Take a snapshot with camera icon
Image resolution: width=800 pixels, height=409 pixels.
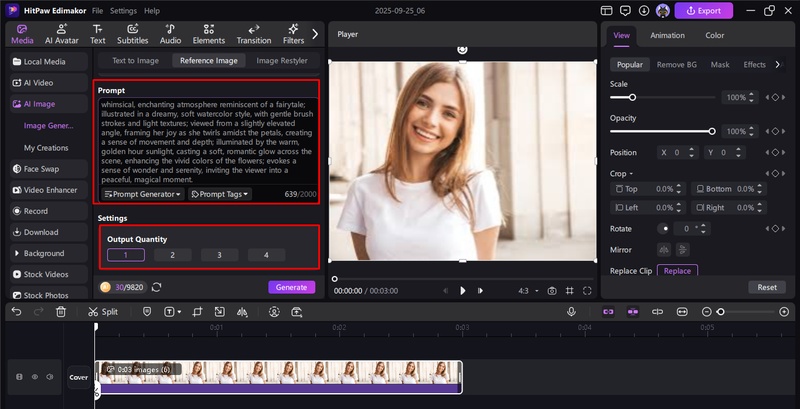[x=551, y=290]
